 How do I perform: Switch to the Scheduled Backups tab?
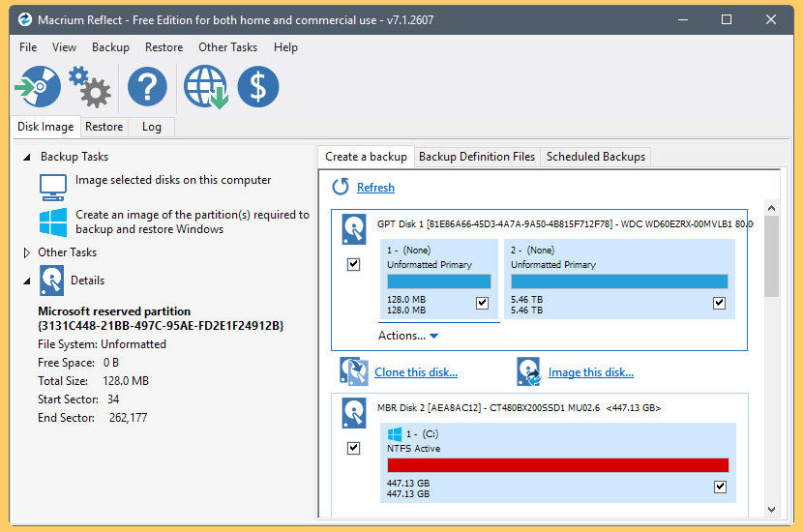coord(596,157)
